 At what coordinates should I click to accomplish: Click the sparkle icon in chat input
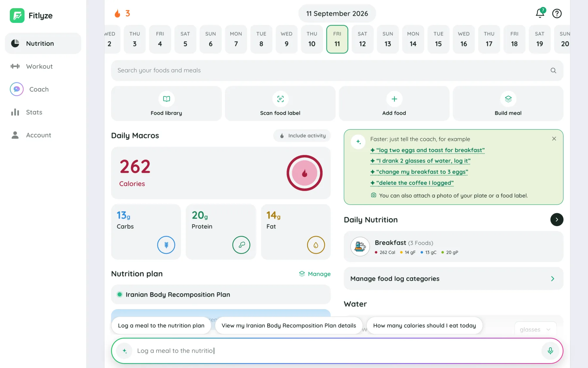[x=124, y=351]
